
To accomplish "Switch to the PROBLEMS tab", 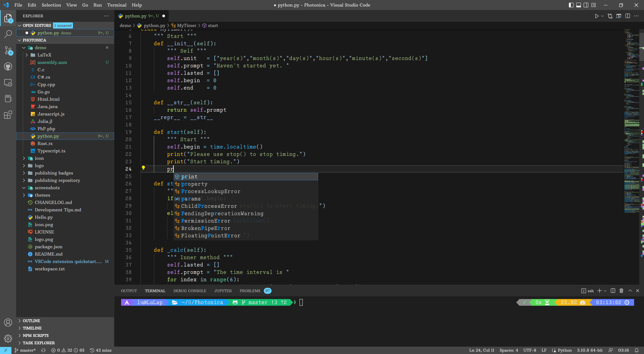I will [250, 291].
